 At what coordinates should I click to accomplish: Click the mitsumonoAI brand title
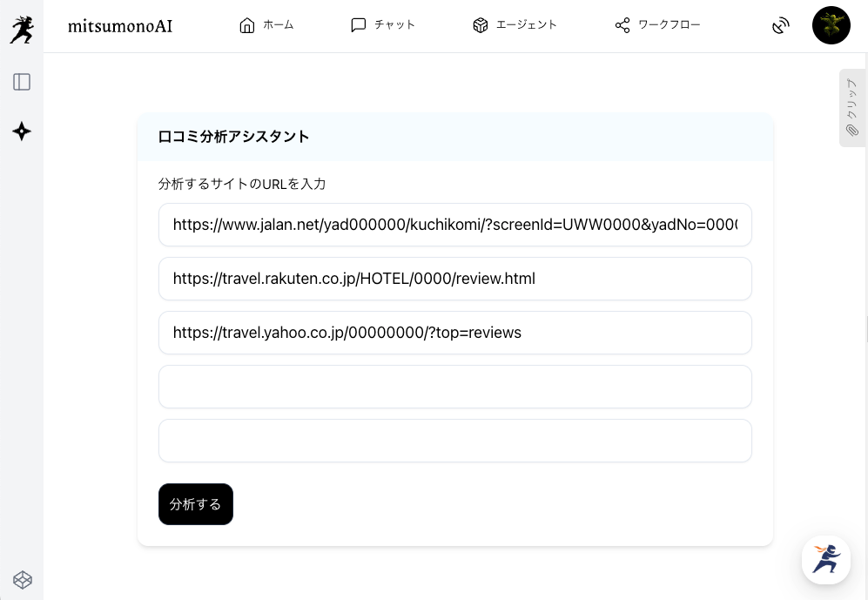click(120, 26)
